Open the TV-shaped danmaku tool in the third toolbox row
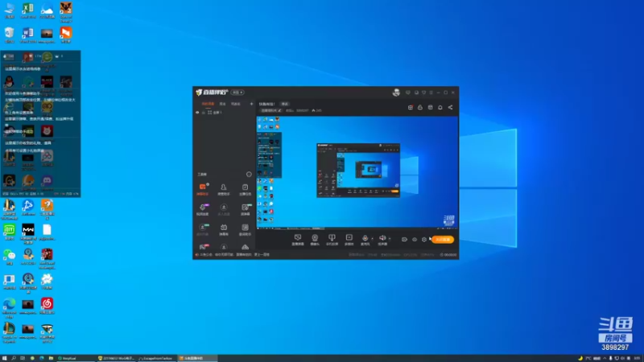 click(224, 229)
